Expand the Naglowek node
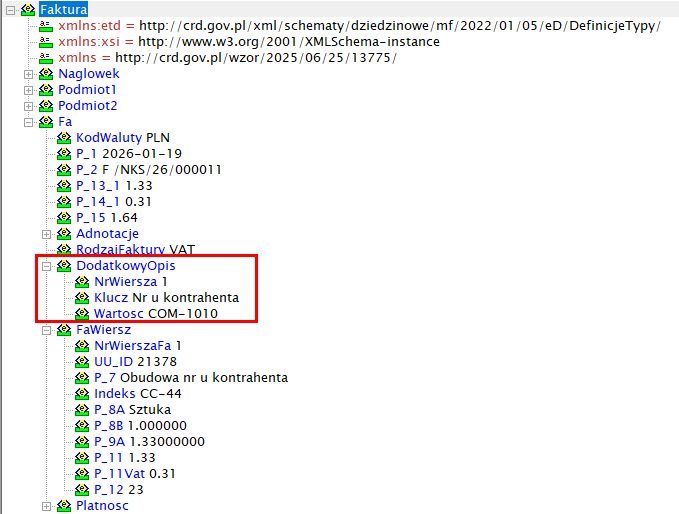Screen dimensions: 679x514 (29, 74)
